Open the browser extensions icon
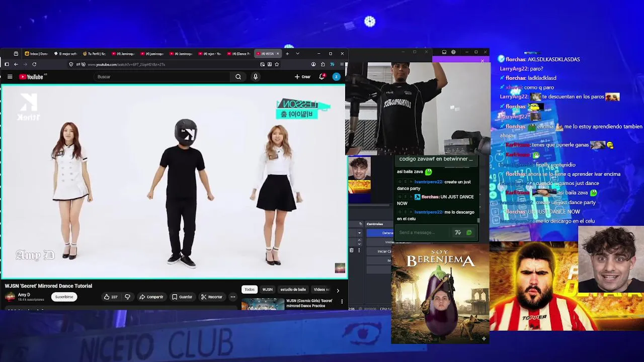Viewport: 644px width, 362px height. [323, 64]
